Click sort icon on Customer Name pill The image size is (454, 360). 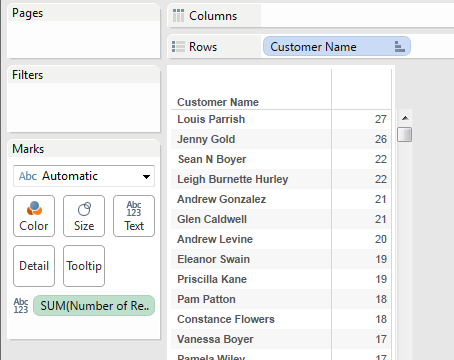400,47
